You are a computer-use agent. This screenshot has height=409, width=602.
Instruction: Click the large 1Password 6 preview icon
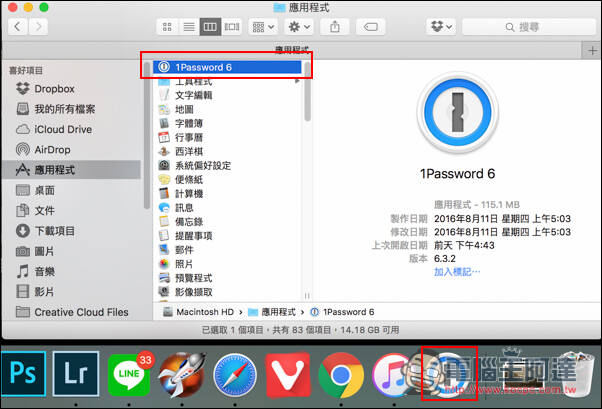pyautogui.click(x=457, y=113)
